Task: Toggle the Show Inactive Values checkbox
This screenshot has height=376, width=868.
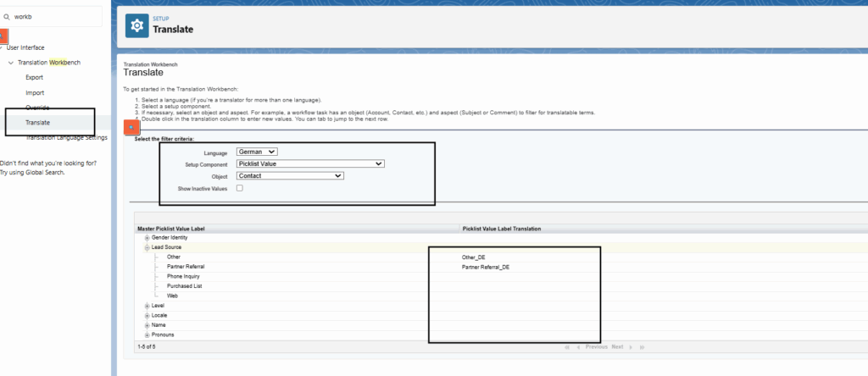Action: pos(240,188)
